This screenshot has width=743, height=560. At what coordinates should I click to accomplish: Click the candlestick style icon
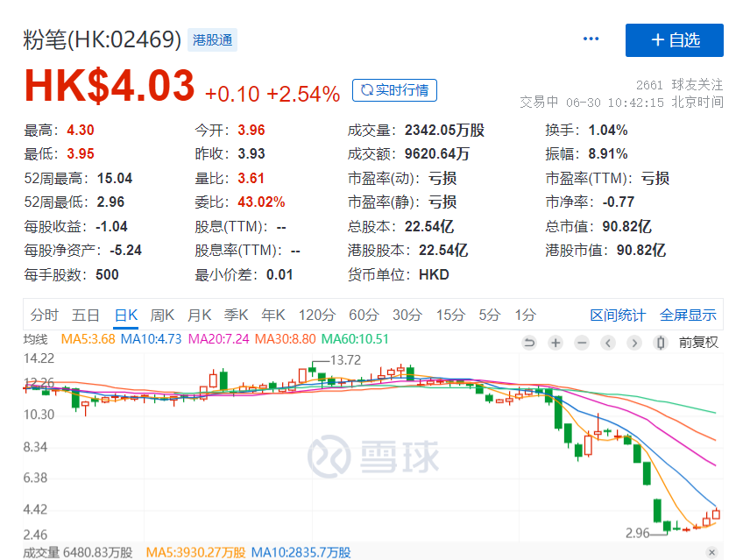(659, 343)
